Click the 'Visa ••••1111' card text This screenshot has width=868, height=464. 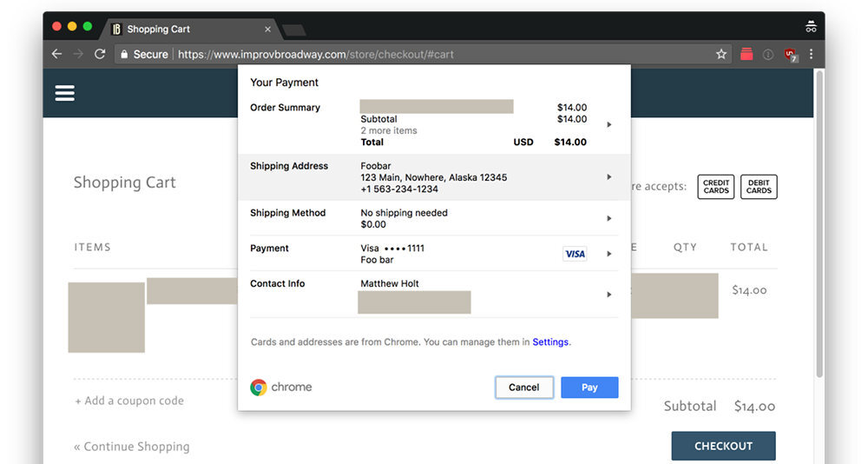392,249
